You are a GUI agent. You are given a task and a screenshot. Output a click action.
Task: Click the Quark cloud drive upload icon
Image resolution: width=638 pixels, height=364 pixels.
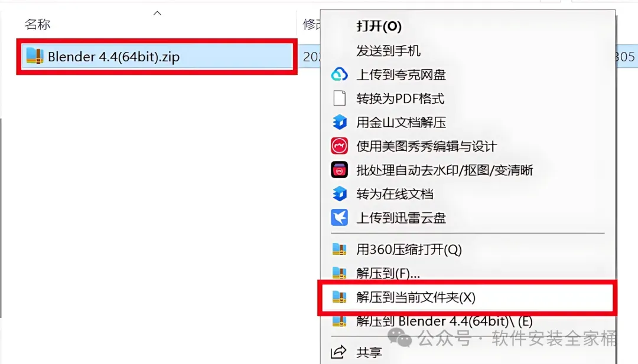tap(339, 74)
